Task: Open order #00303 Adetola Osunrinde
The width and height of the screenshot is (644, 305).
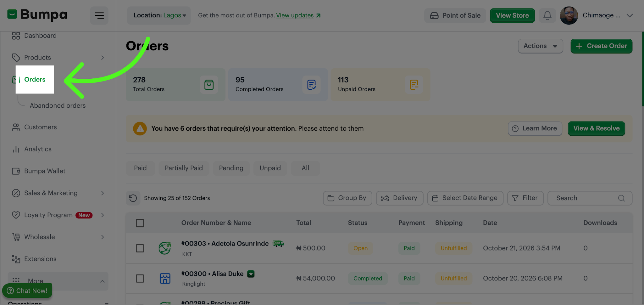Action: point(225,244)
